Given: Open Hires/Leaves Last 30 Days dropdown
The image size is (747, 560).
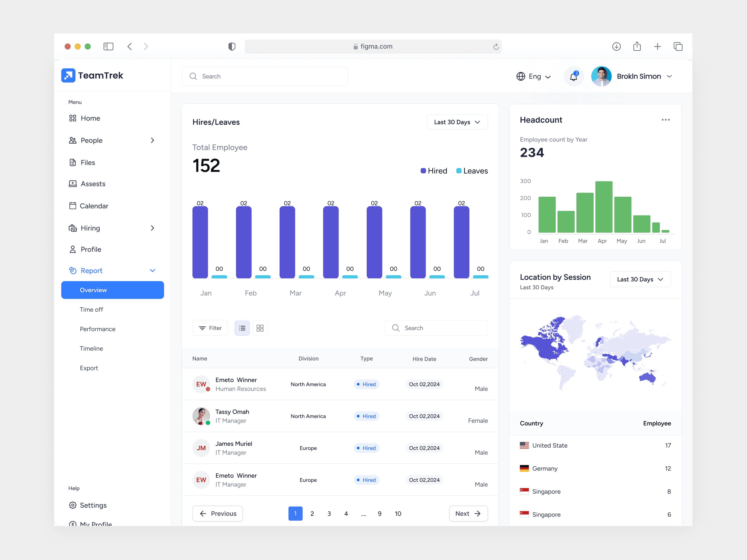Looking at the screenshot, I should 457,122.
